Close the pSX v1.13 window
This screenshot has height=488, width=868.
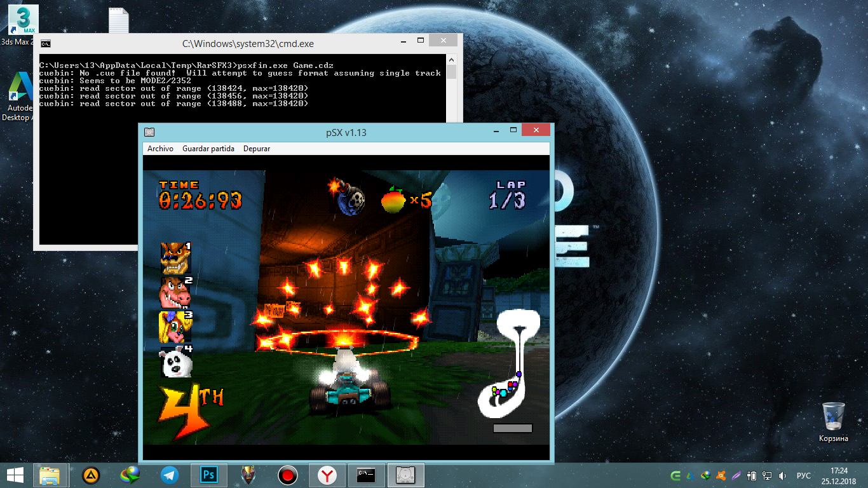pyautogui.click(x=536, y=130)
